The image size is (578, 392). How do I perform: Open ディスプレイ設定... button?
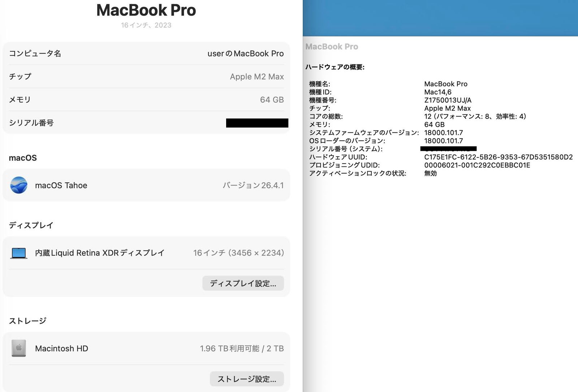pyautogui.click(x=243, y=283)
